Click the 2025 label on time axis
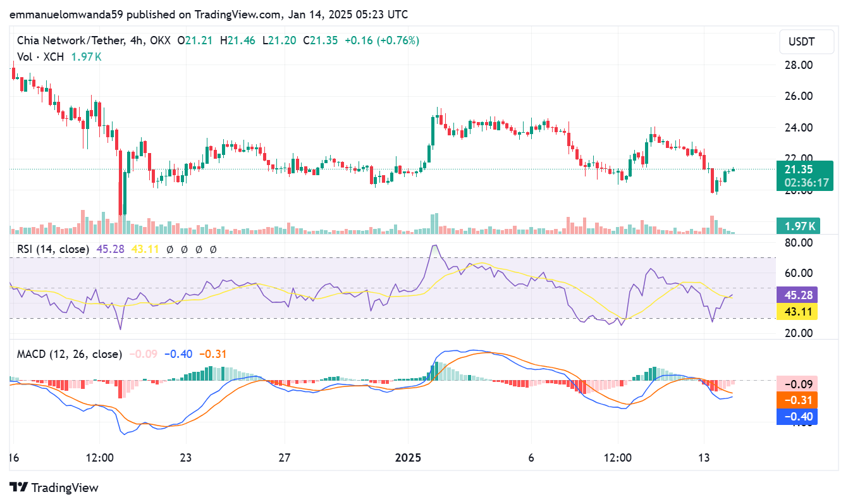 408,457
